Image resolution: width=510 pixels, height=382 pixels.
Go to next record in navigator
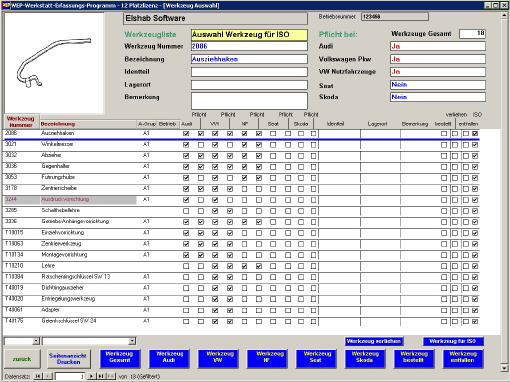(91, 376)
